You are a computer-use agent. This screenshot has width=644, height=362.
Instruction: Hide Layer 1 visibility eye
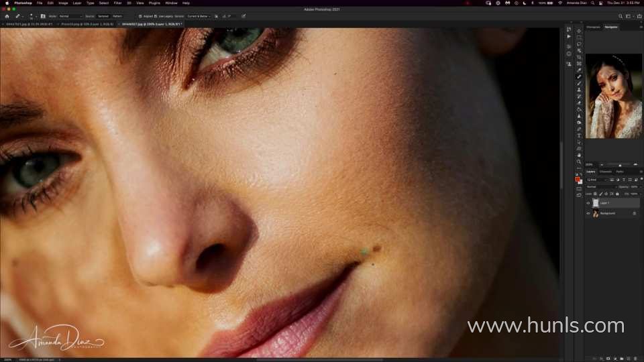coord(588,203)
